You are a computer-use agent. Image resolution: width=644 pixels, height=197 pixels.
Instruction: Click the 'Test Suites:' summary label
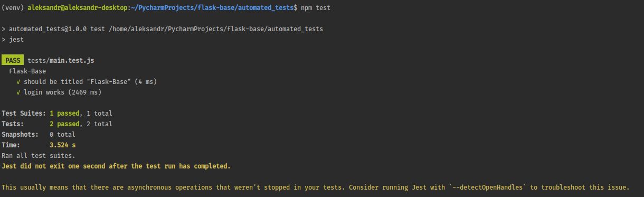[x=24, y=114]
